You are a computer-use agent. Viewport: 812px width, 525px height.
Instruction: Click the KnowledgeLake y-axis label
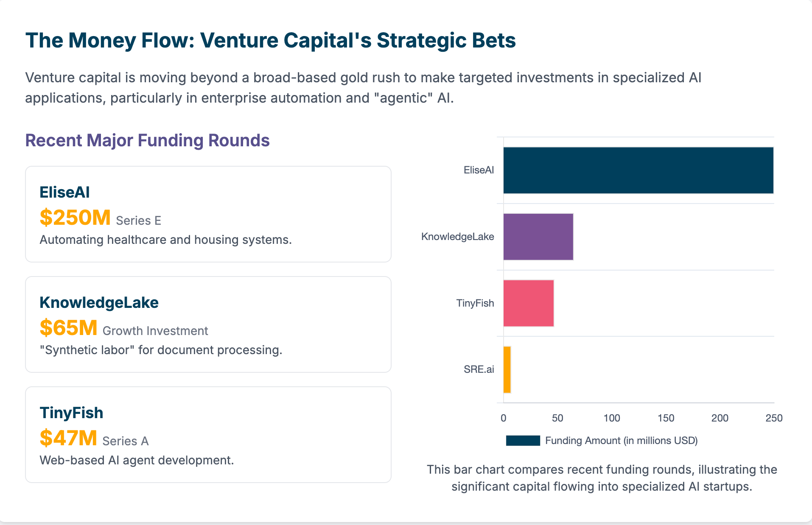[x=457, y=237]
